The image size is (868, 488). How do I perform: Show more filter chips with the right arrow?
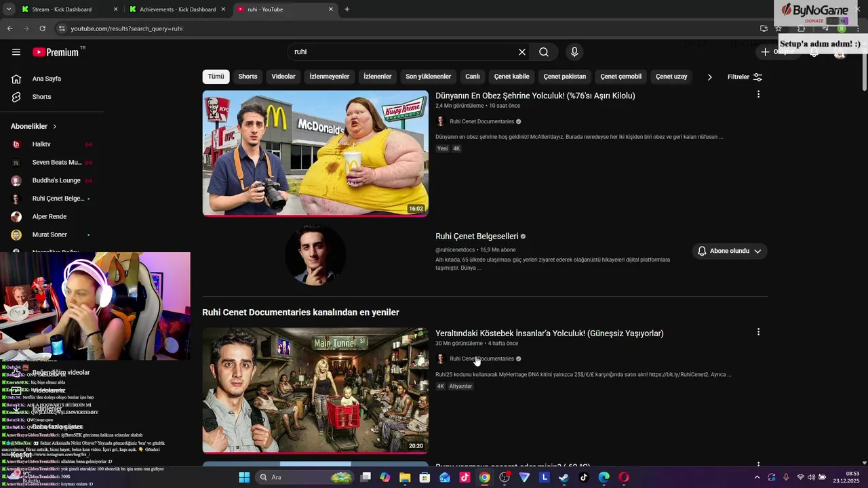coord(709,77)
